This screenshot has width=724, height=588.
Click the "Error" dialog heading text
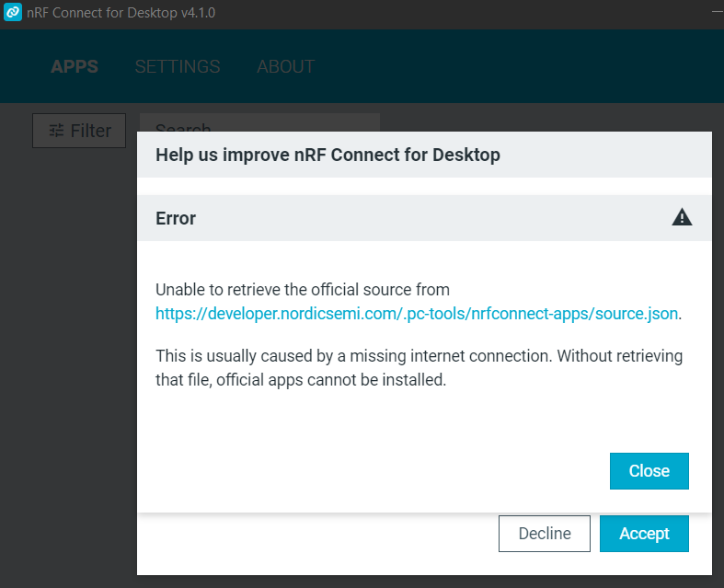point(176,218)
